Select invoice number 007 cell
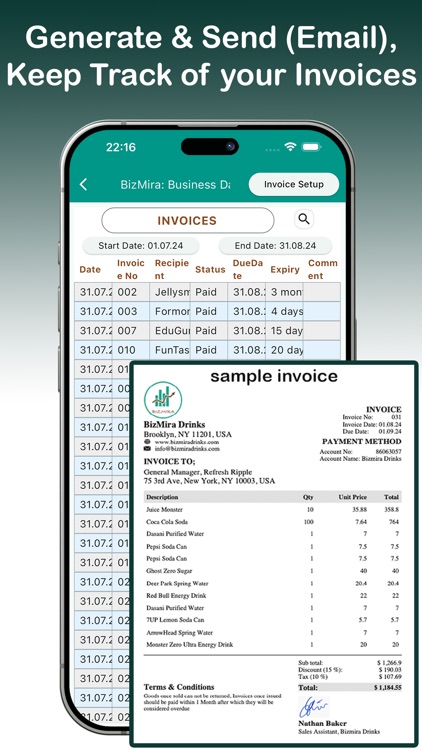422x750 pixels. click(x=131, y=331)
